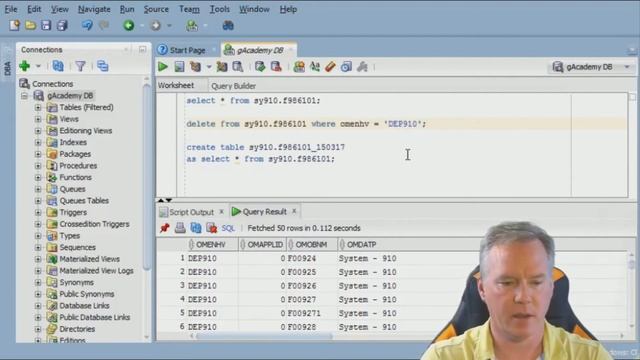640x360 pixels.
Task: Collapse the gAcademy DB tree node
Action: tap(24, 96)
